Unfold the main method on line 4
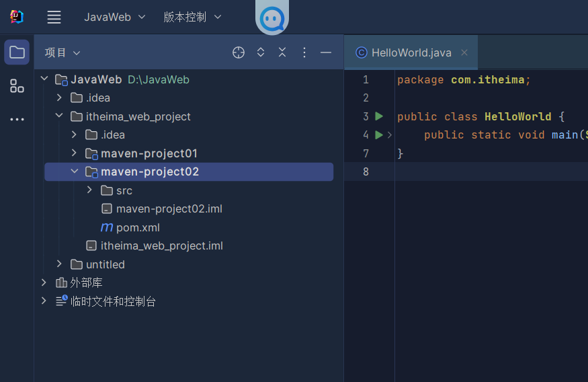This screenshot has height=382, width=588. tap(390, 135)
